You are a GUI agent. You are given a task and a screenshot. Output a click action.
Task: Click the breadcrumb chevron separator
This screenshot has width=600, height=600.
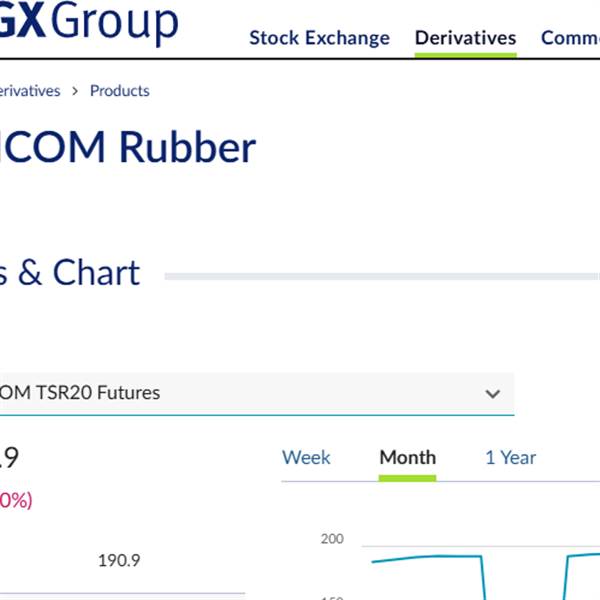coord(75,91)
